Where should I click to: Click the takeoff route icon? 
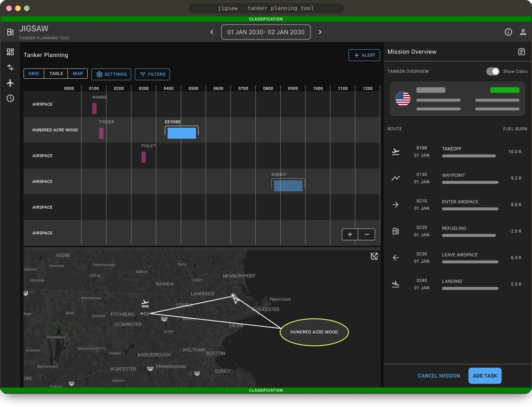396,152
